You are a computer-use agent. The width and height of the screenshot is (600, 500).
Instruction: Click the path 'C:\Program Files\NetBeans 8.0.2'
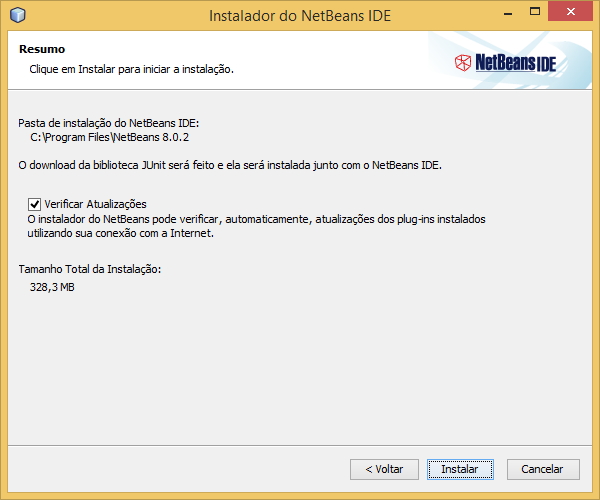tap(109, 137)
